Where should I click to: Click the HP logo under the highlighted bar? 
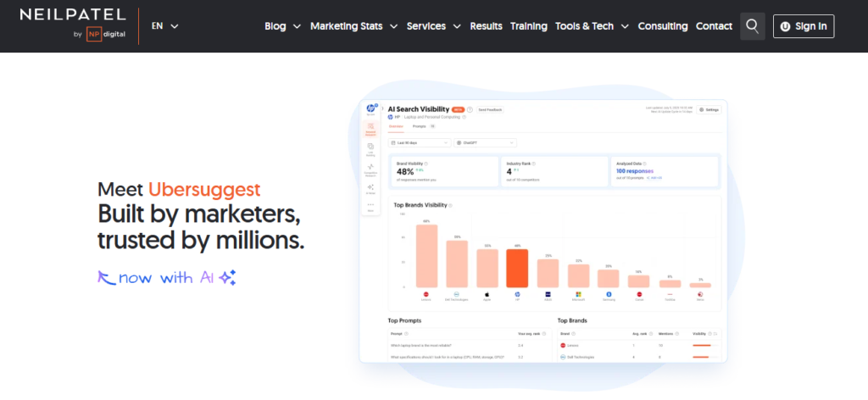pos(517,294)
